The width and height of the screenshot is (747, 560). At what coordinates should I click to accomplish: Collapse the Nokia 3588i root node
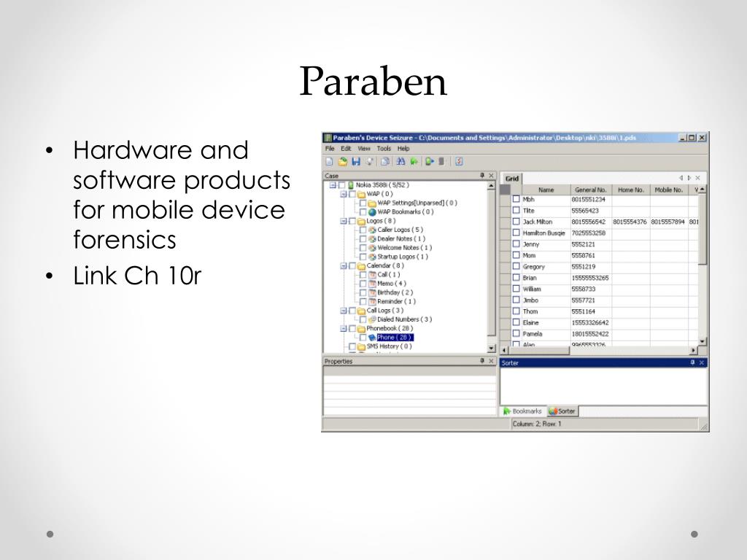(x=333, y=184)
